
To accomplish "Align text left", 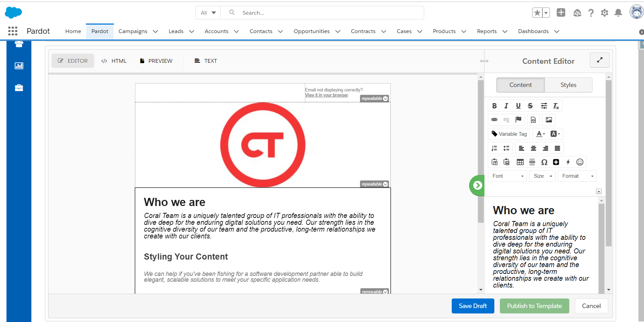I will coord(522,148).
